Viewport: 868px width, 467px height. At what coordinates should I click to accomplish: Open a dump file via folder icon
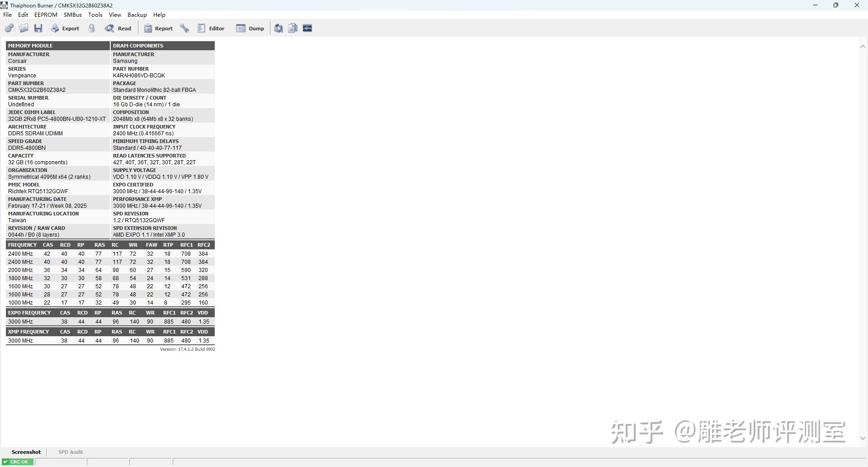(x=24, y=28)
